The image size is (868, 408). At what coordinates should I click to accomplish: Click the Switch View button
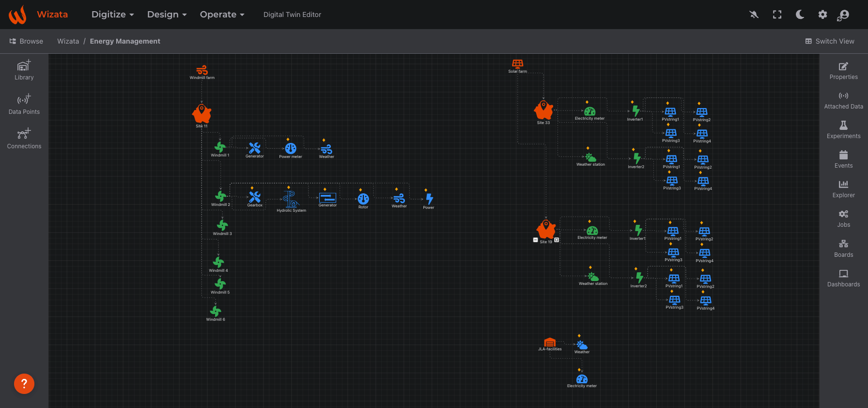click(x=830, y=41)
